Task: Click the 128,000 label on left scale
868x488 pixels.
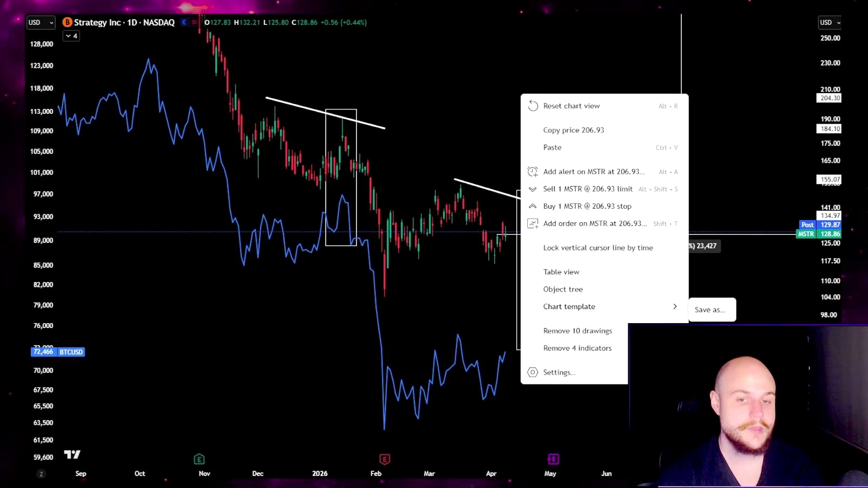Action: coord(42,44)
